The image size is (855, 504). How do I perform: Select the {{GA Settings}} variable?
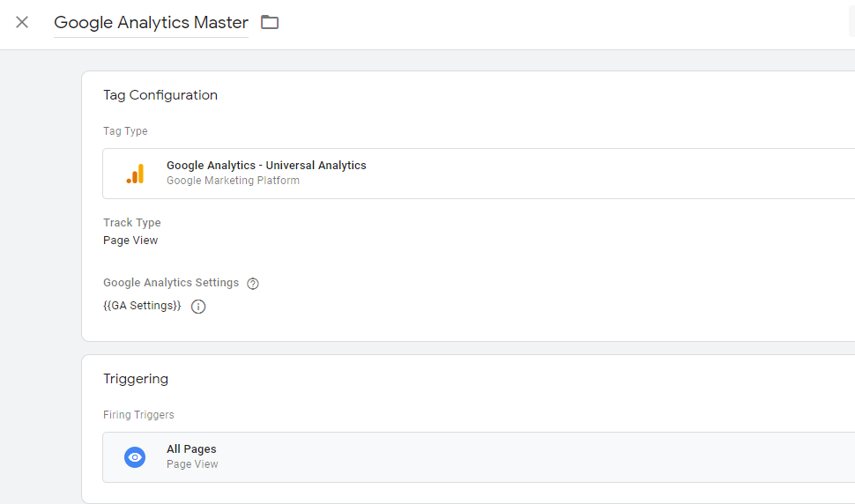[x=142, y=306]
